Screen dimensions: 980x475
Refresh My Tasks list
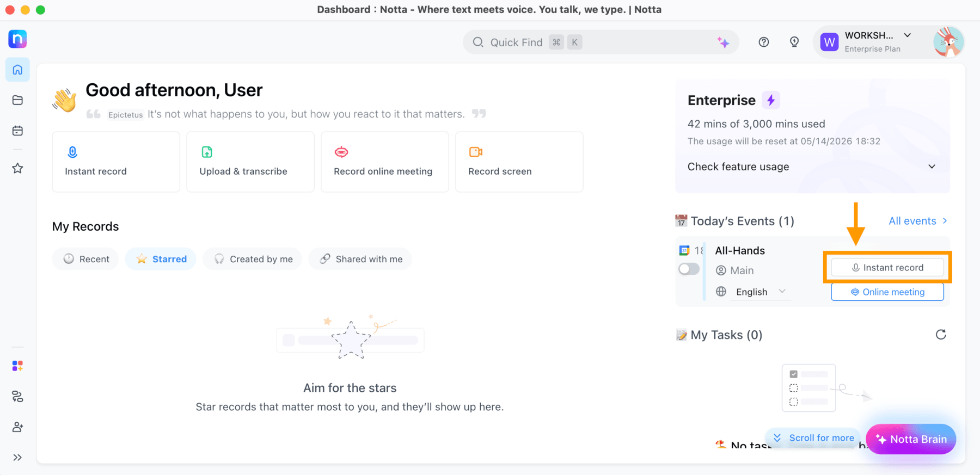pos(941,335)
